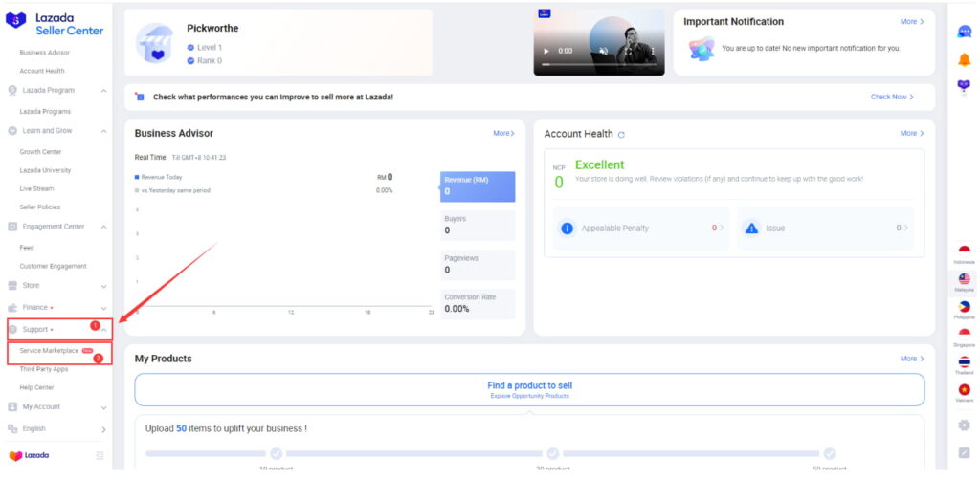
Task: Collapse the Engagement Center section
Action: pos(103,227)
